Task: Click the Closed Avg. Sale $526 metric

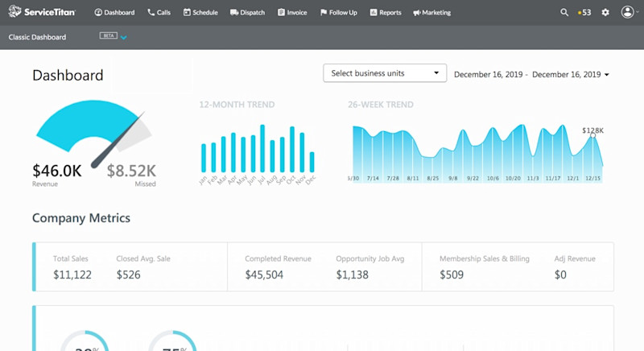Action: coord(143,267)
